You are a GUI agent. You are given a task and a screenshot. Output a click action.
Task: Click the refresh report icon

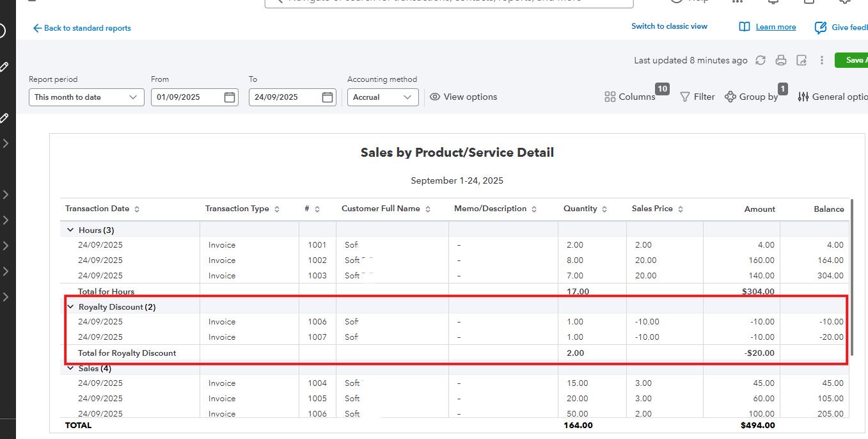(x=761, y=60)
